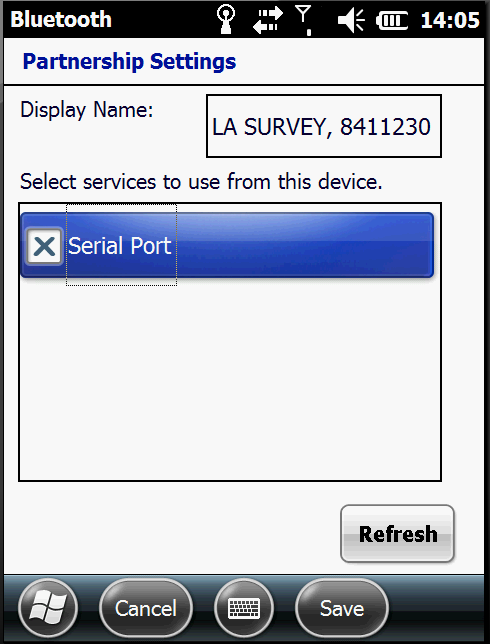Tap the wireless beacon status icon
Viewport: 490px width, 644px height.
pos(226,19)
